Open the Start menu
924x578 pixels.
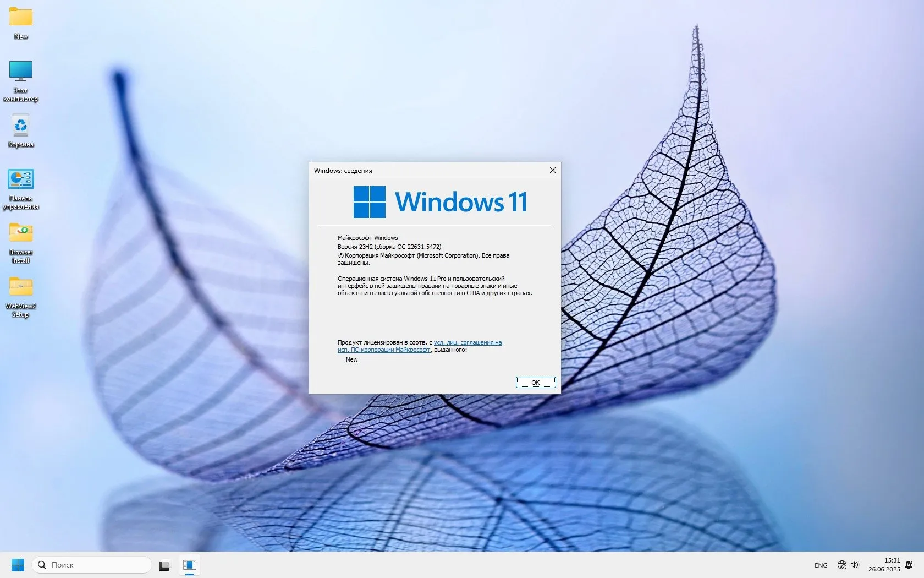(x=17, y=565)
